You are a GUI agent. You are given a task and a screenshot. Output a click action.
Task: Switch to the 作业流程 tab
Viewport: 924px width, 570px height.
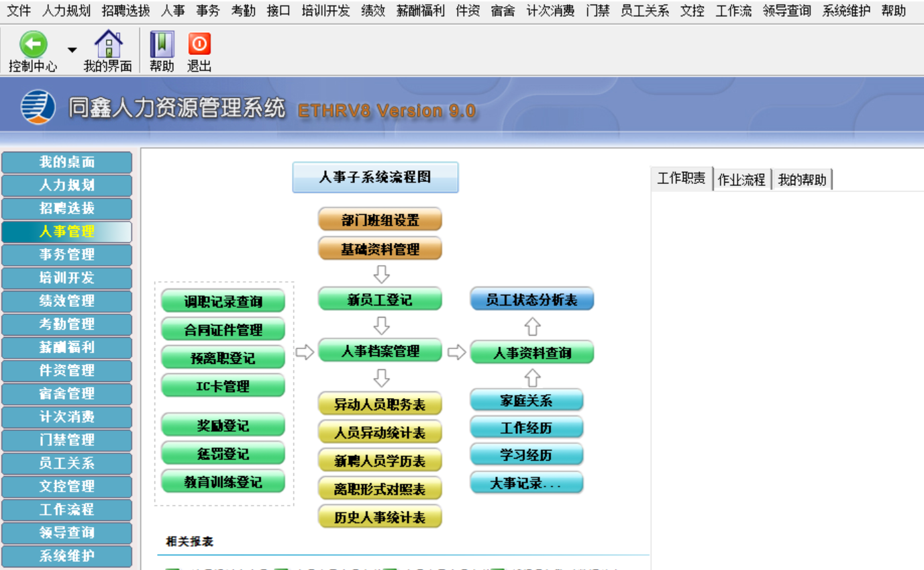click(x=741, y=179)
